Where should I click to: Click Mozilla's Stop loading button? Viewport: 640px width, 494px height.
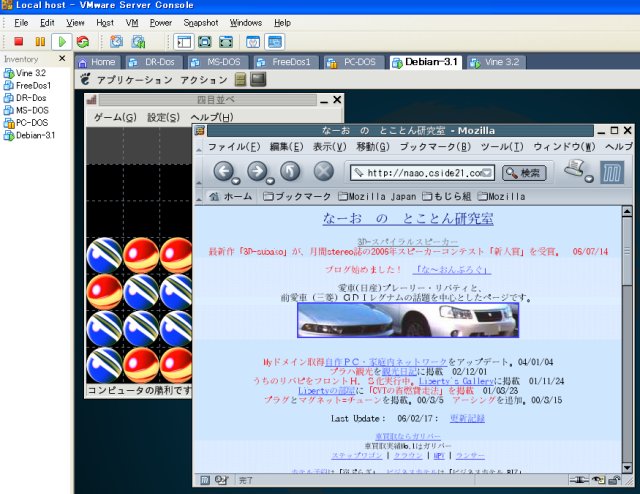click(323, 172)
